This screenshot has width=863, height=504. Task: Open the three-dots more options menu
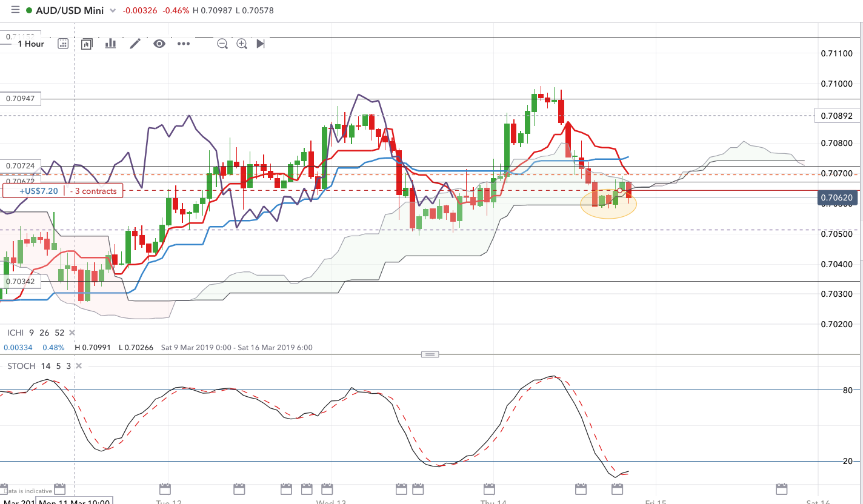coord(184,44)
